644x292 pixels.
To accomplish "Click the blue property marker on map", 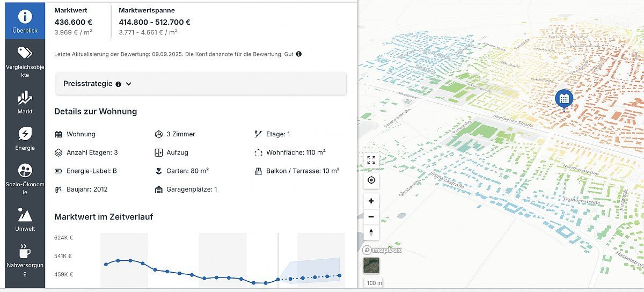I will click(563, 99).
